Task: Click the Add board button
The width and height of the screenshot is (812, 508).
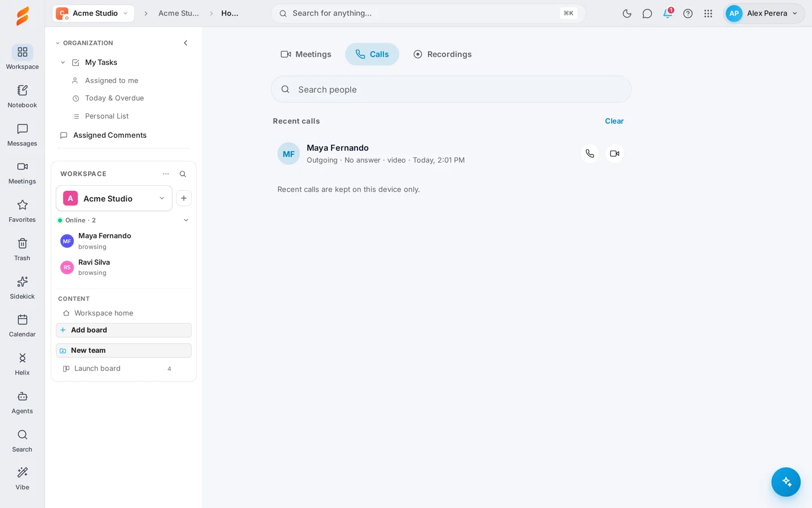Action: [x=123, y=330]
